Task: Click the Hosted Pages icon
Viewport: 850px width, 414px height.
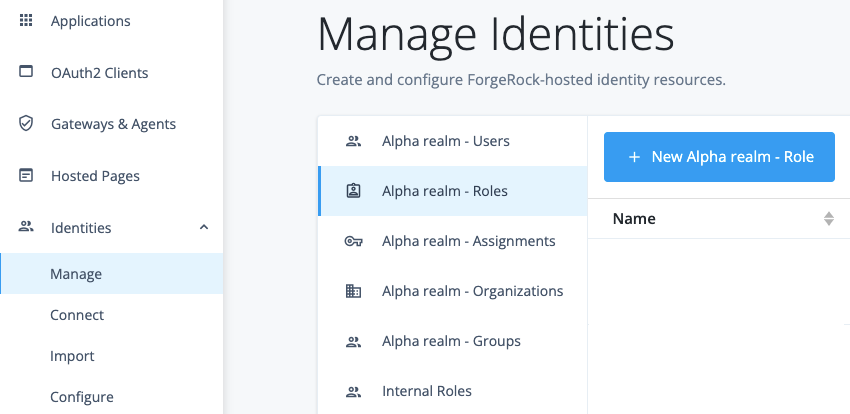Action: pyautogui.click(x=26, y=176)
